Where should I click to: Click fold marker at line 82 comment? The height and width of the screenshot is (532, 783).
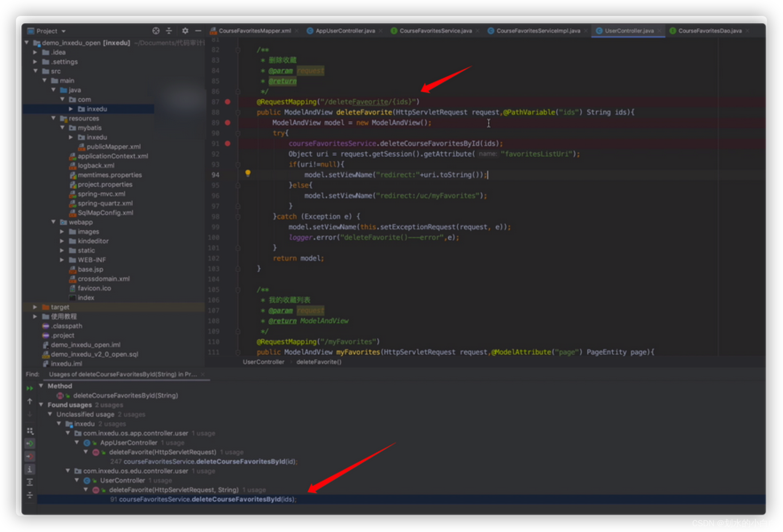tap(238, 50)
